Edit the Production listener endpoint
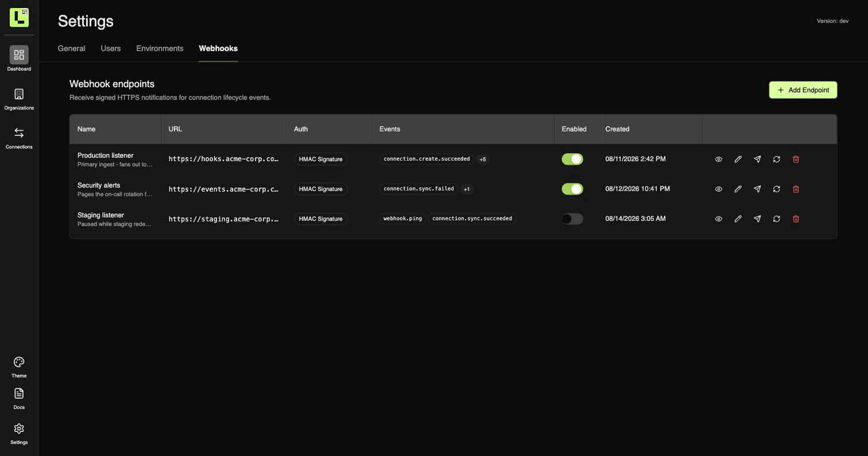This screenshot has width=868, height=456. [x=738, y=159]
